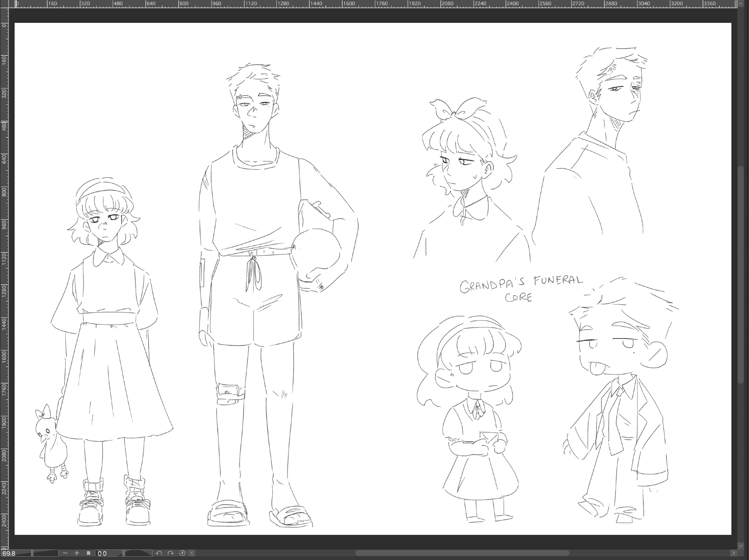Click the ruler origin corner box
This screenshot has height=560, width=749.
pos(4,4)
